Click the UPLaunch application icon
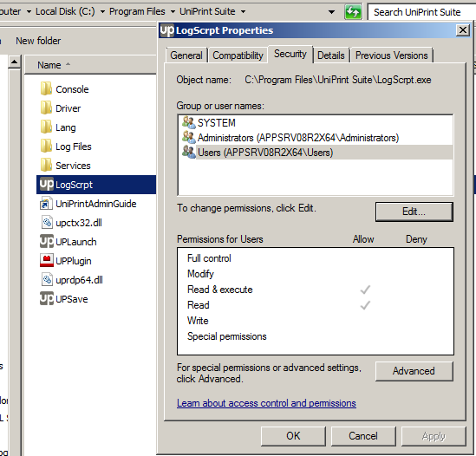The width and height of the screenshot is (476, 456). click(47, 241)
